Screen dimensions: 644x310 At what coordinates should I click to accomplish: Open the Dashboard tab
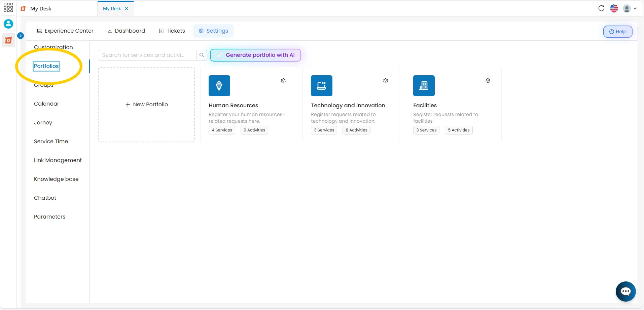126,31
